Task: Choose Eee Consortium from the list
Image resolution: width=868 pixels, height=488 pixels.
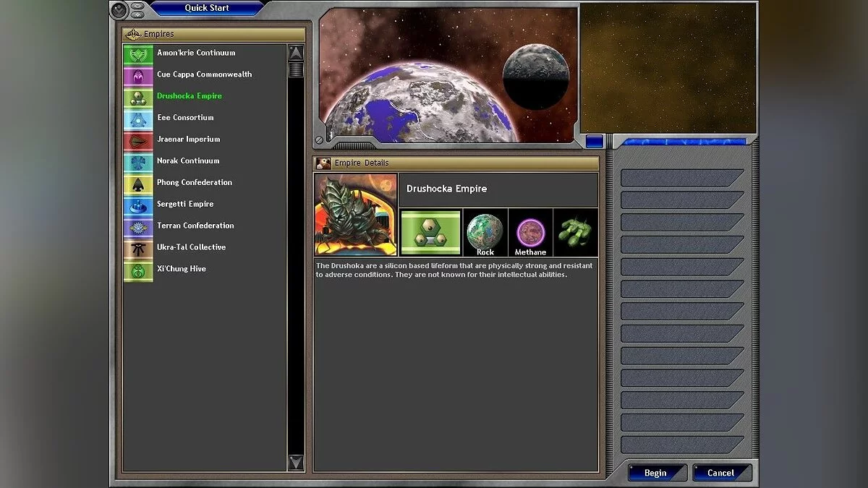Action: click(185, 118)
